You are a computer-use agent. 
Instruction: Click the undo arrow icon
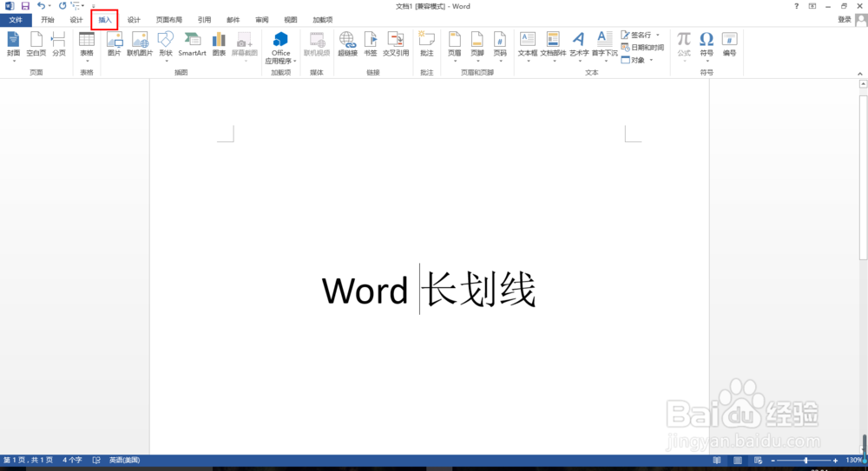[41, 6]
